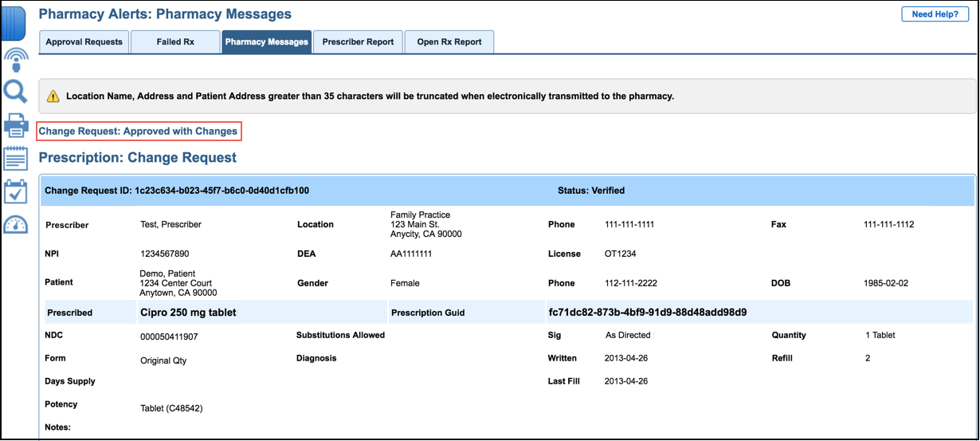Click the printer icon in the sidebar
This screenshot has height=441, width=980.
tap(16, 125)
